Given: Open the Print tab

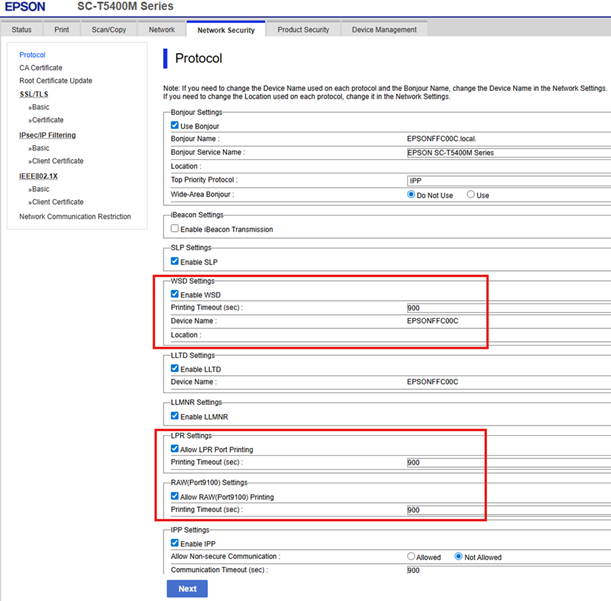Looking at the screenshot, I should coord(62,30).
